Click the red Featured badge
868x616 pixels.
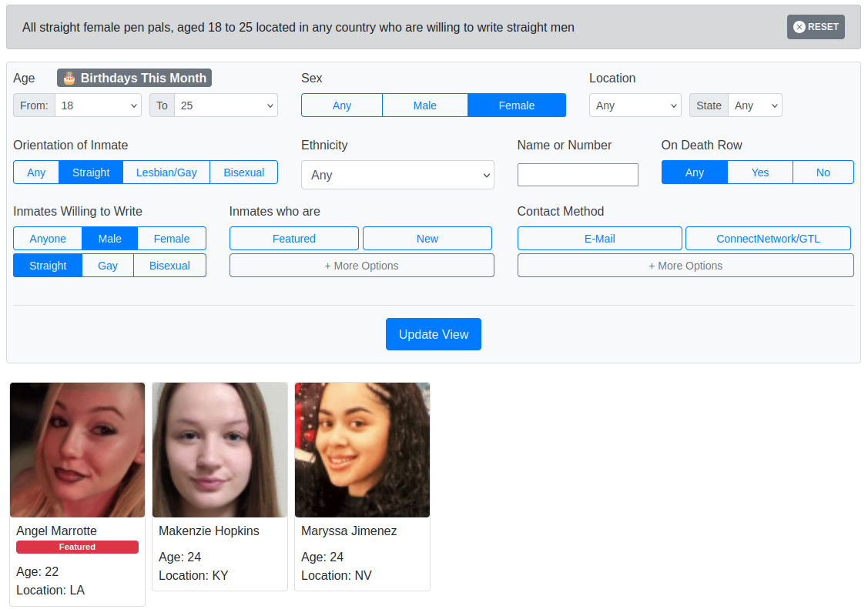coord(77,547)
